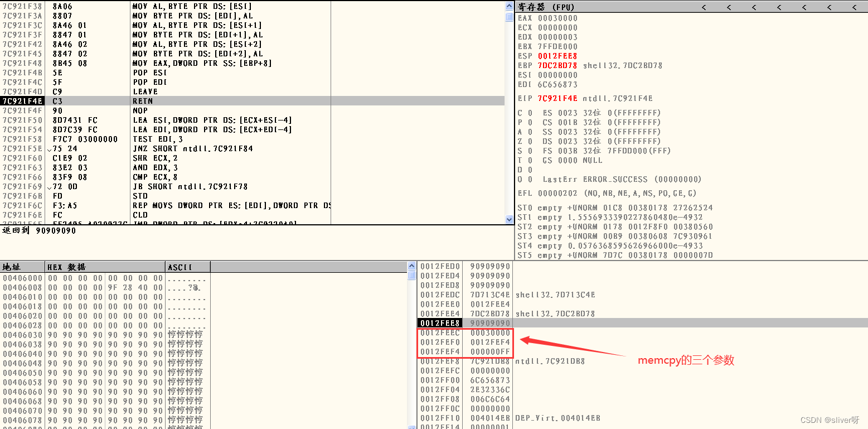Click the up arrow of the hex dump scrollbar
This screenshot has height=429, width=868.
[x=411, y=267]
